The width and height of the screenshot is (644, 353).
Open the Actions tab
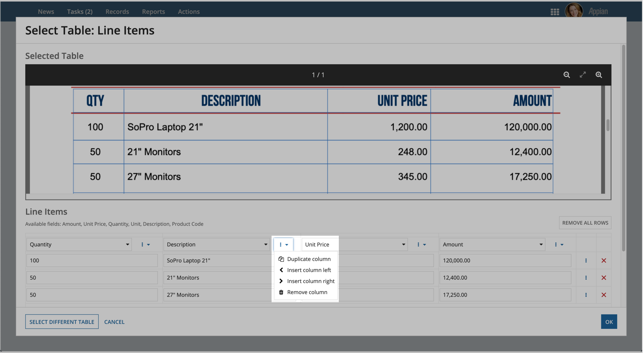click(x=189, y=11)
